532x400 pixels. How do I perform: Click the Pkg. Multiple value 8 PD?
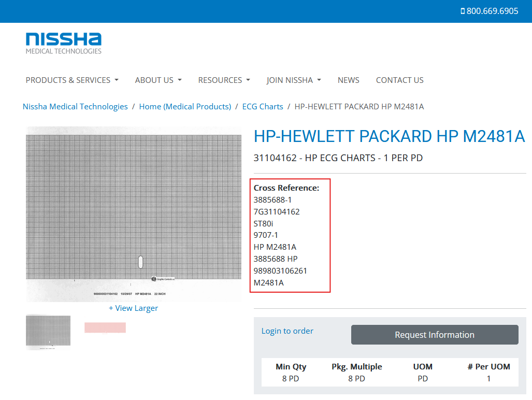click(x=356, y=379)
